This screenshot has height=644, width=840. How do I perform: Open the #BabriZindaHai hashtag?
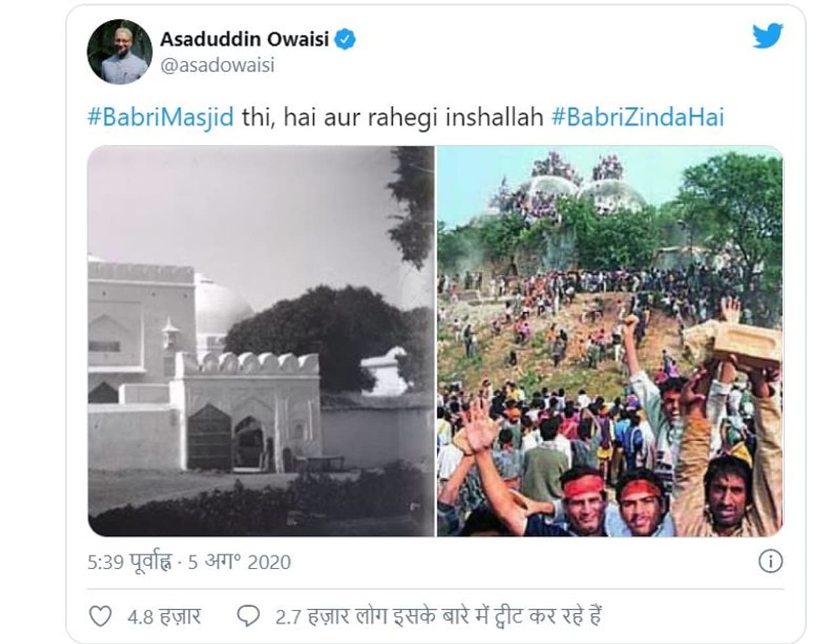(x=638, y=117)
